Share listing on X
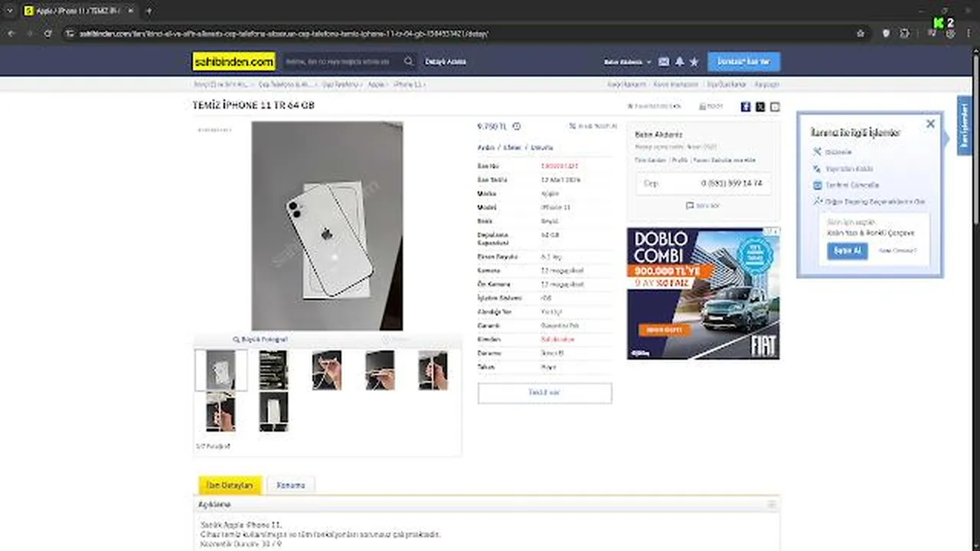The height and width of the screenshot is (551, 980). click(x=760, y=107)
